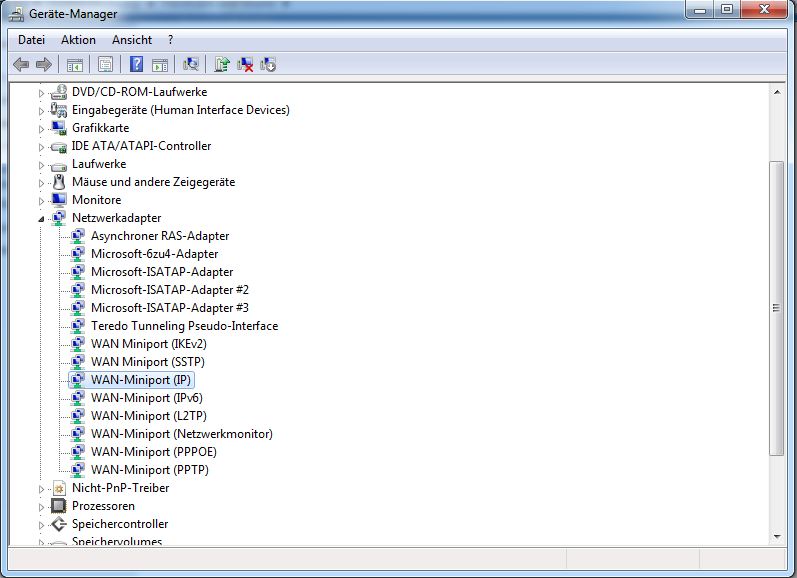Click the DVD/CD-ROM-Laufwerke drive icon

point(59,92)
